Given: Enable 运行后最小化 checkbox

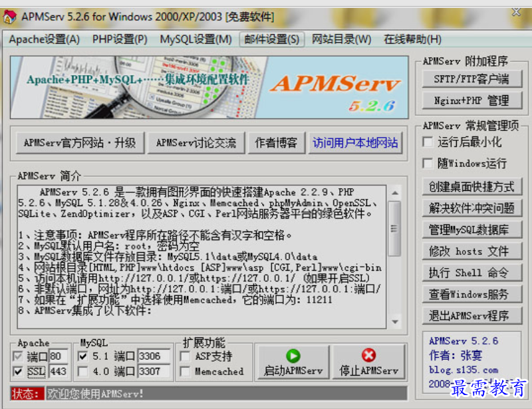Looking at the screenshot, I should click(428, 142).
